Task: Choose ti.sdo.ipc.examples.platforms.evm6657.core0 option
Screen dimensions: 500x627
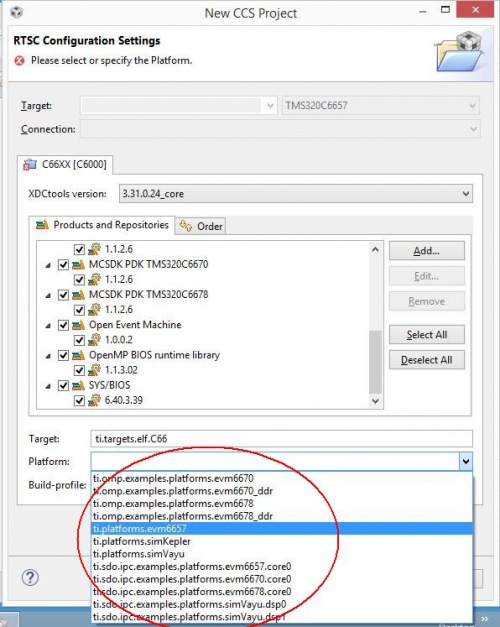Action: click(282, 567)
